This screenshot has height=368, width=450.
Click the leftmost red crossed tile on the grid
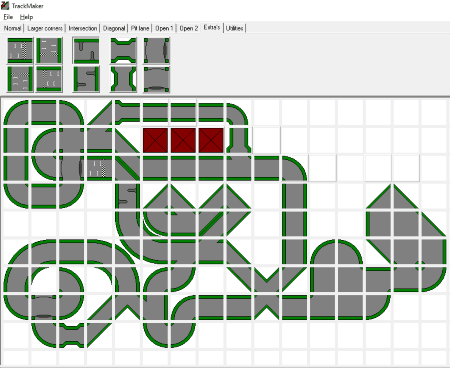point(155,140)
